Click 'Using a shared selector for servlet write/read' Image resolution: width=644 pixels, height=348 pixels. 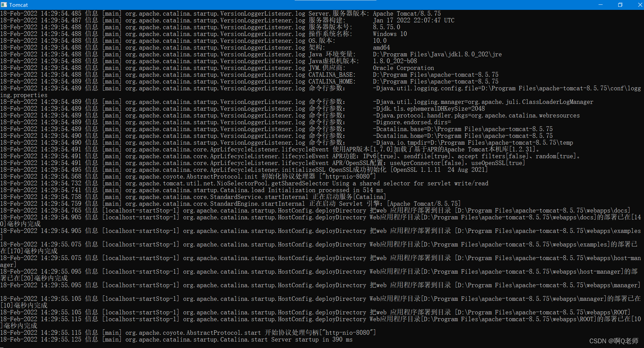410,183
